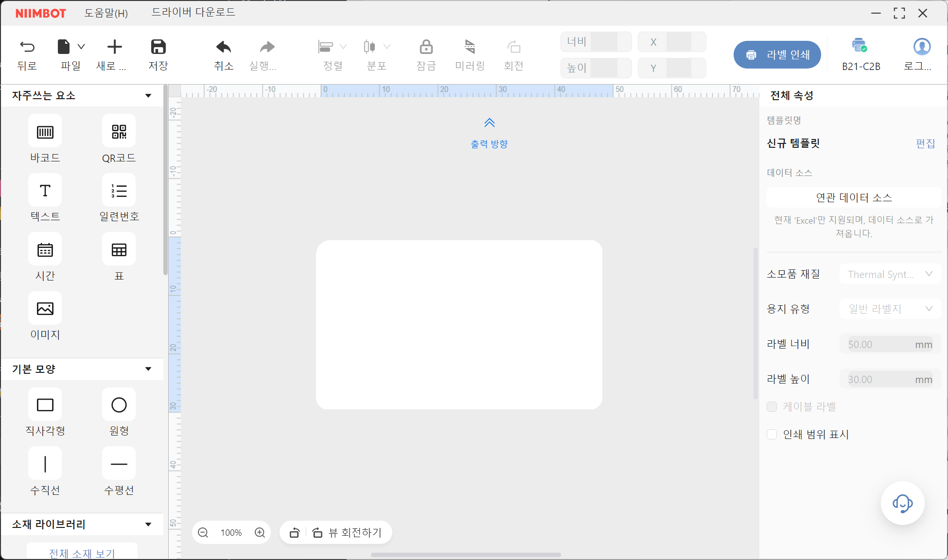Click the horizontal canvas scrollbar
This screenshot has height=560, width=948.
(466, 555)
